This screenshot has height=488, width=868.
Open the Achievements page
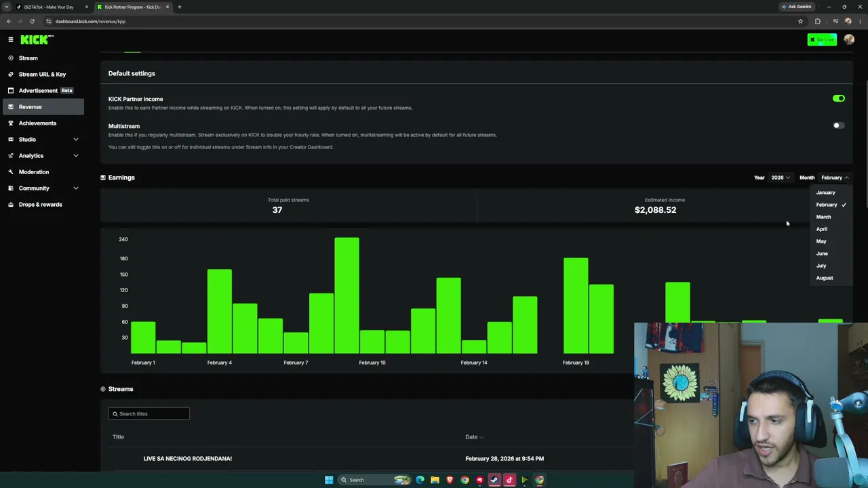click(42, 123)
